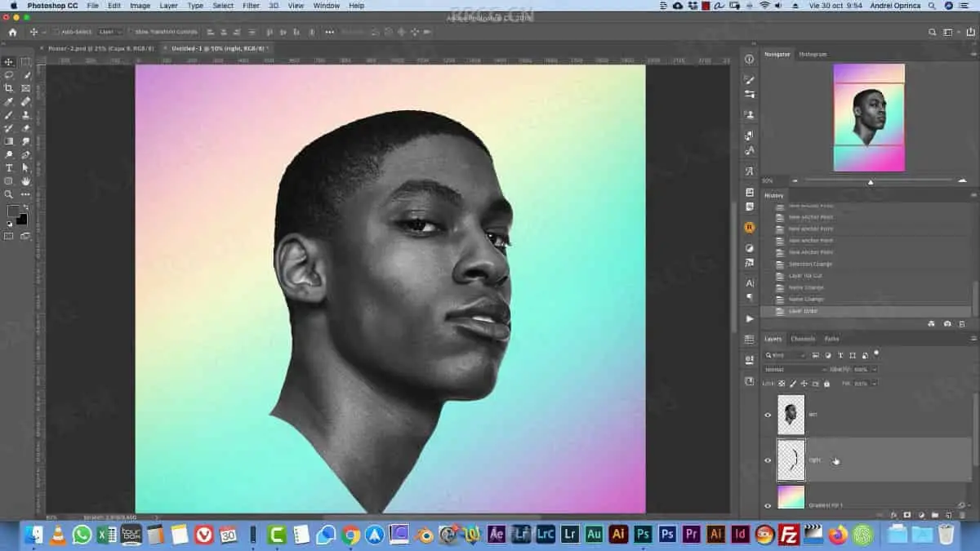Switch to the Paths tab
980x551 pixels.
831,339
